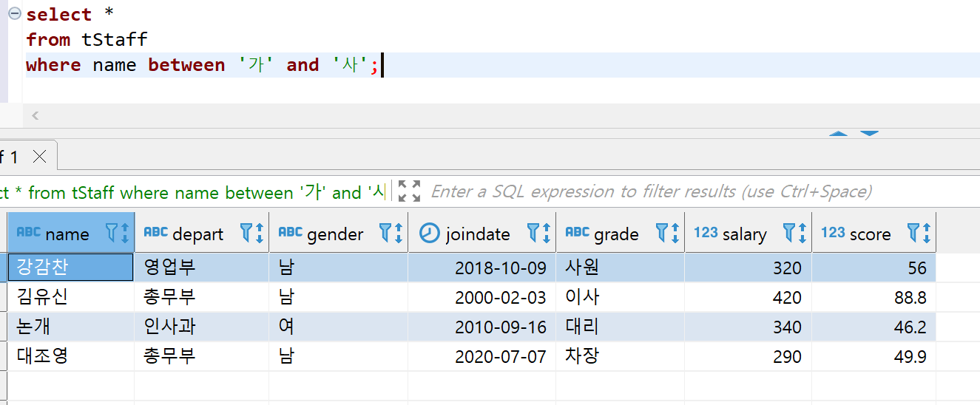Click the upward panel resize arrow
980x405 pixels.
(838, 134)
